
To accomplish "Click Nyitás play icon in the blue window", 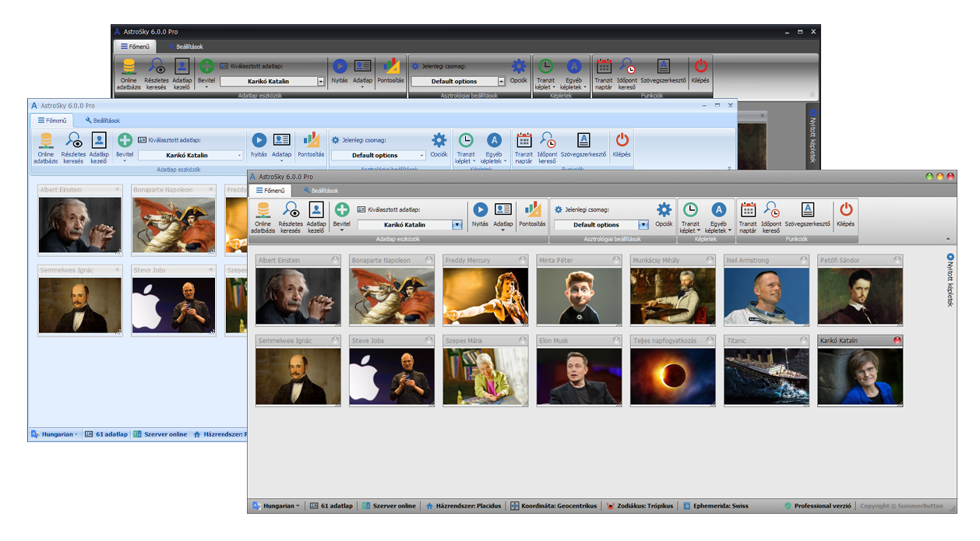I will pyautogui.click(x=259, y=140).
